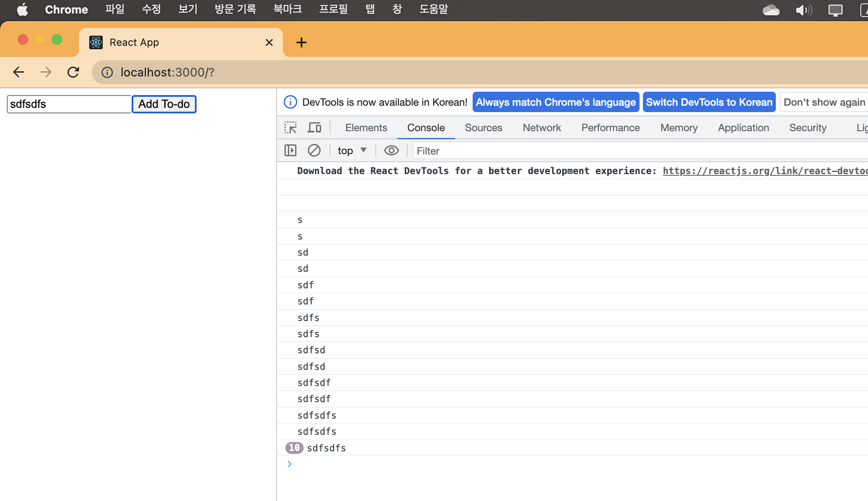Click site information icon in address bar

click(x=107, y=72)
